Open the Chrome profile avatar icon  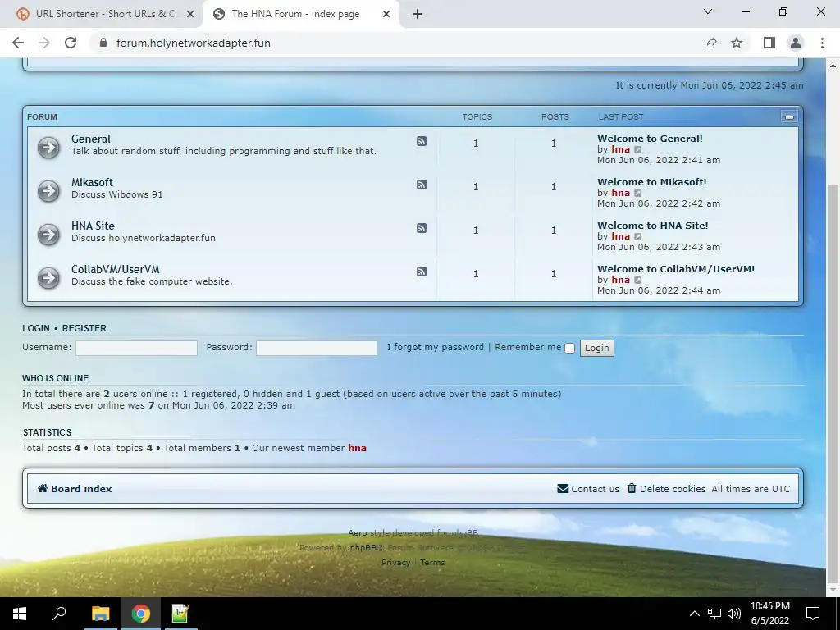[x=796, y=43]
